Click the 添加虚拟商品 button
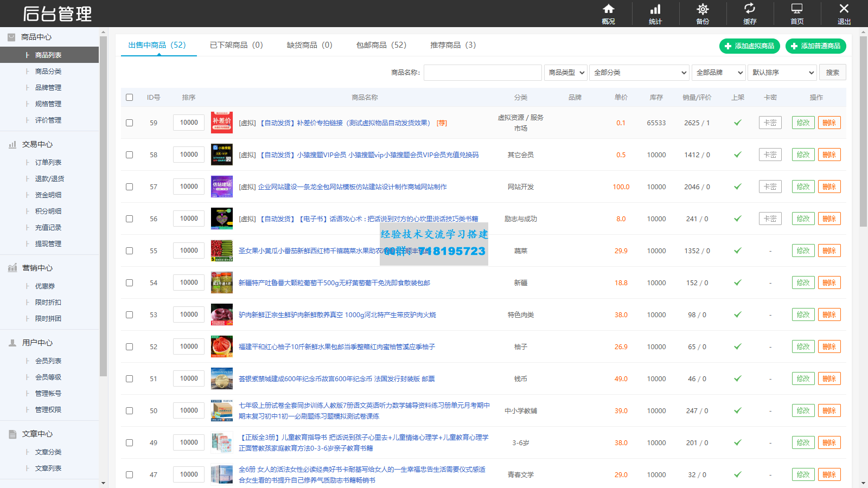868x488 pixels. point(749,46)
